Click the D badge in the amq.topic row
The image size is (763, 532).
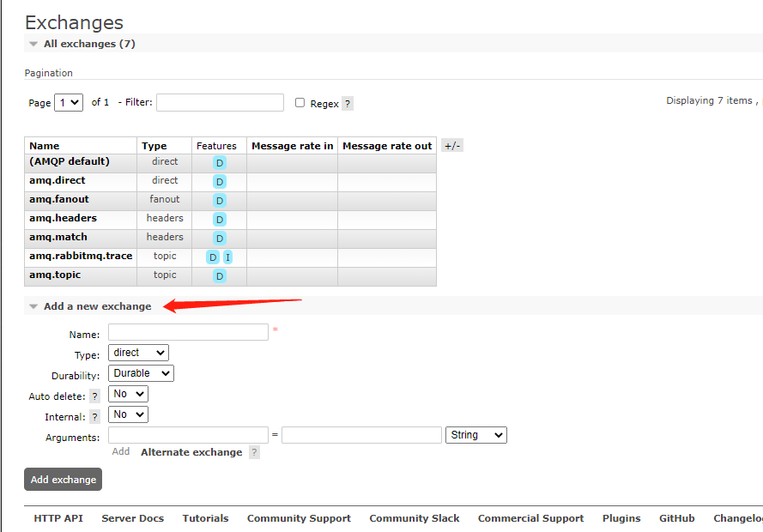[x=220, y=276]
